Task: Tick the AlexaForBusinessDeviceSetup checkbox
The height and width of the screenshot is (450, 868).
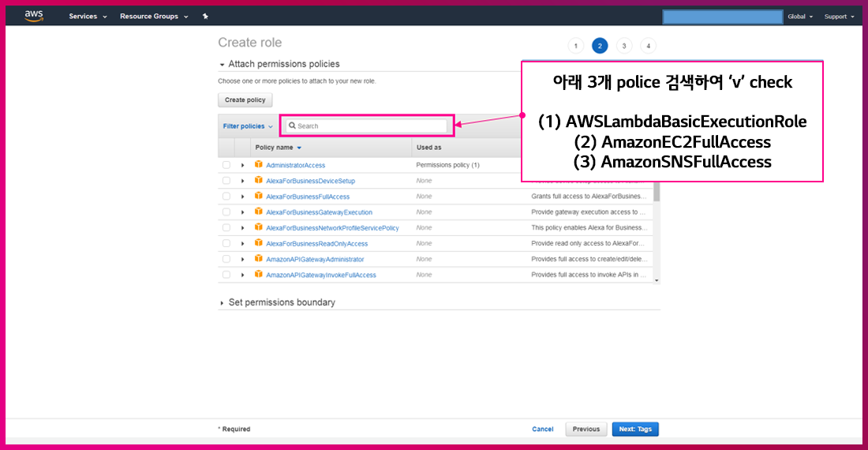Action: pos(226,181)
